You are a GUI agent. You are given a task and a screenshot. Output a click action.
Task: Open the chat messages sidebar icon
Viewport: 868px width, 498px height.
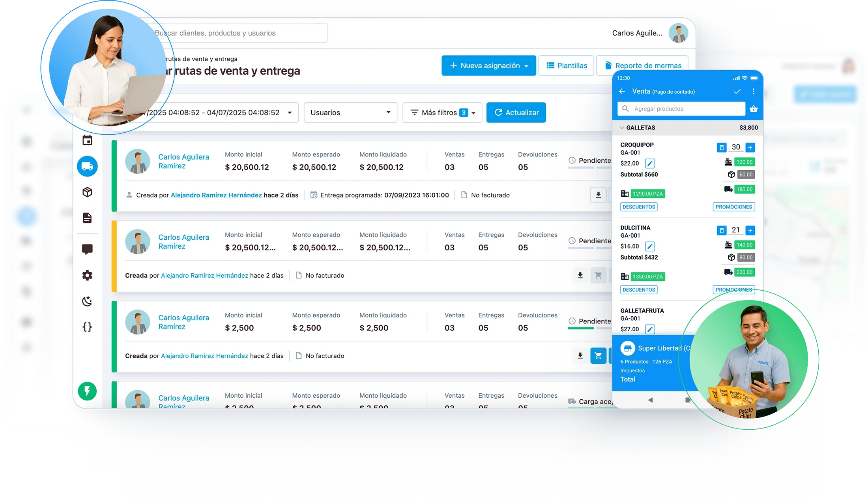(x=87, y=249)
